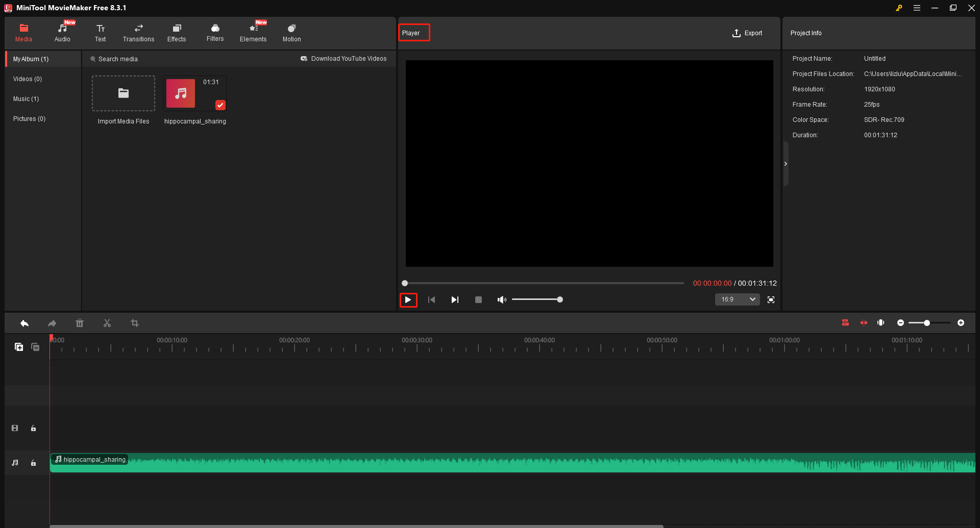Mute the player volume speaker icon
The width and height of the screenshot is (980, 528).
pos(502,299)
